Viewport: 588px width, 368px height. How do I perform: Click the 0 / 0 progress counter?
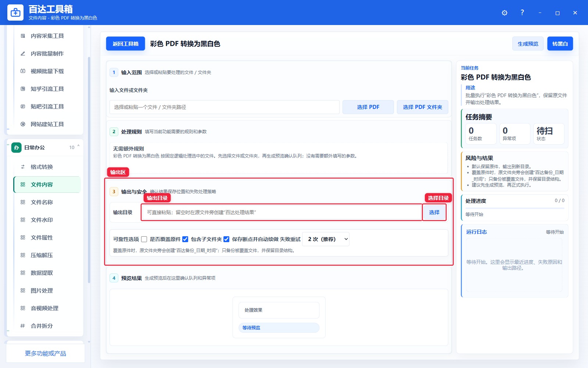[559, 201]
